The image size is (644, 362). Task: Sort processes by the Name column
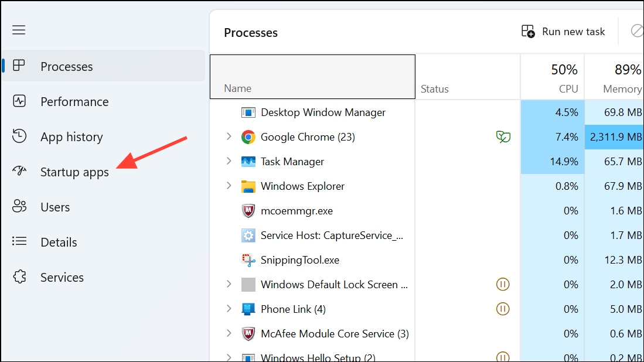click(x=237, y=88)
